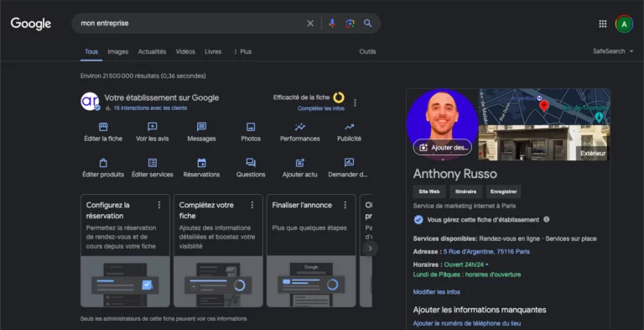Start voice search with the microphone icon
Image resolution: width=644 pixels, height=330 pixels.
click(x=332, y=24)
